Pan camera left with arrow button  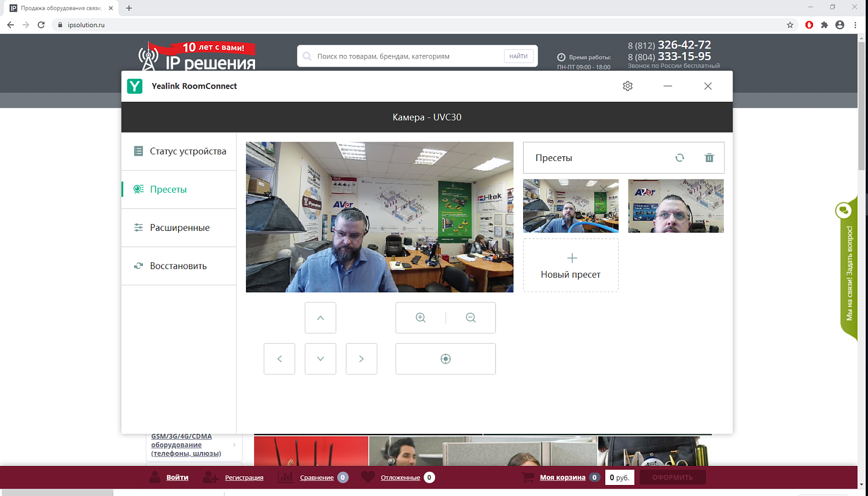(x=279, y=359)
